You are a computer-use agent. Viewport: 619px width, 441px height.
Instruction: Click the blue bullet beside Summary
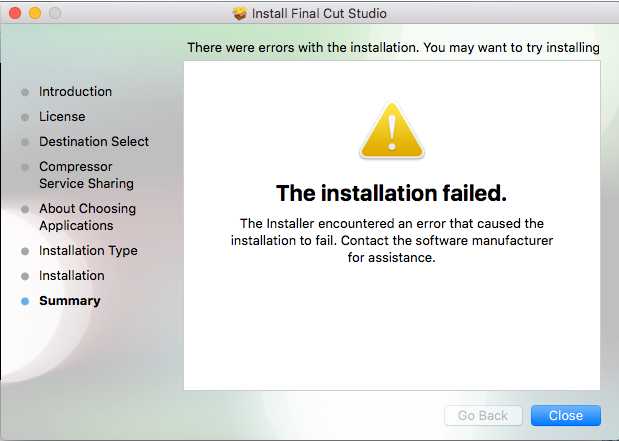[x=25, y=302]
